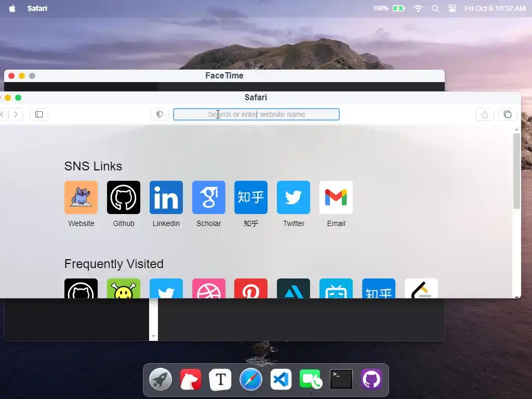Click the FaceTime sidebar scroll down arrow
Screen dimensions: 532x399
153,336
